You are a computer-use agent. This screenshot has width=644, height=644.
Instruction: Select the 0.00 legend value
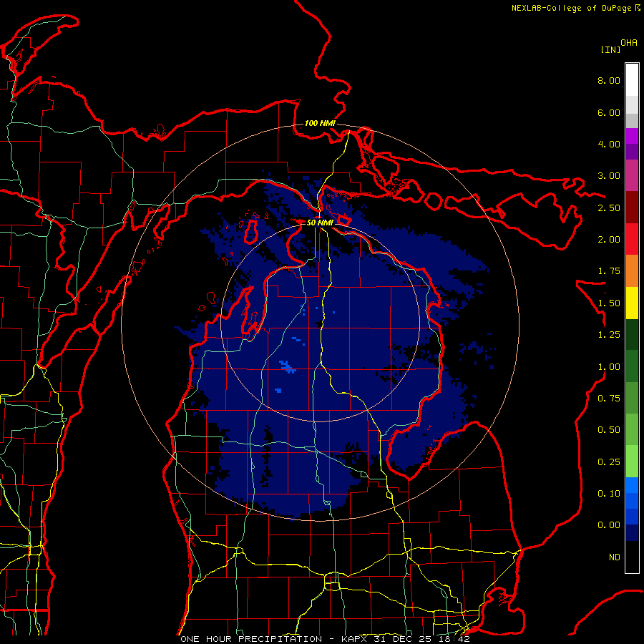click(x=609, y=525)
